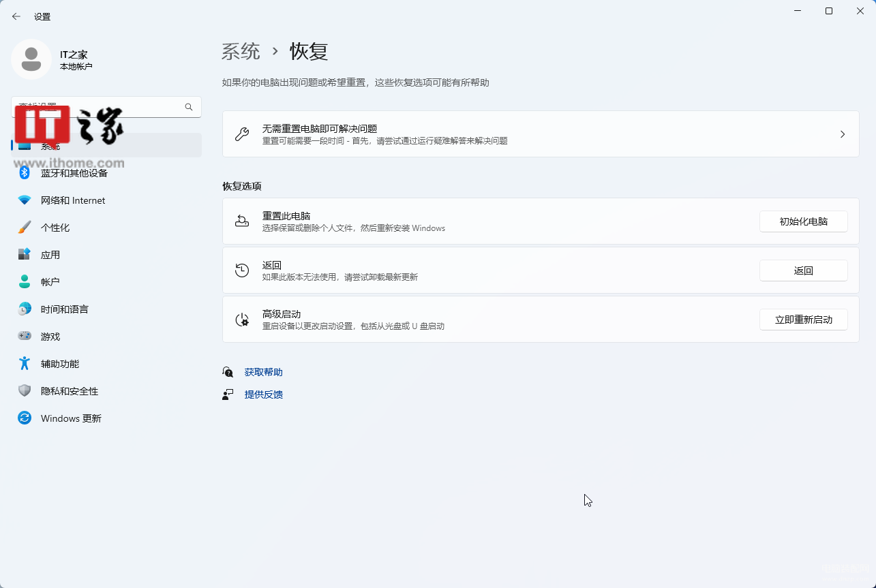Screen dimensions: 876x588
Task: Click the 立即重新启动 button
Action: click(x=804, y=320)
